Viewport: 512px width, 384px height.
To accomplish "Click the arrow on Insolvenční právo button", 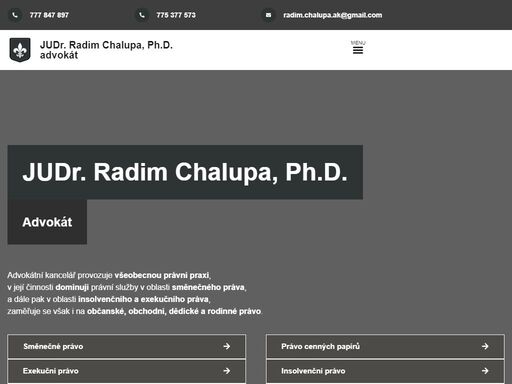I will [485, 371].
